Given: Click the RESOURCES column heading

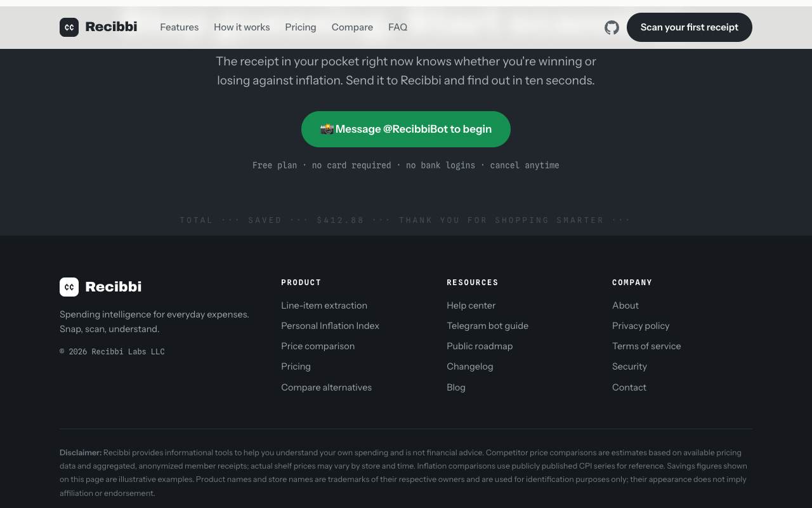Looking at the screenshot, I should click(472, 283).
